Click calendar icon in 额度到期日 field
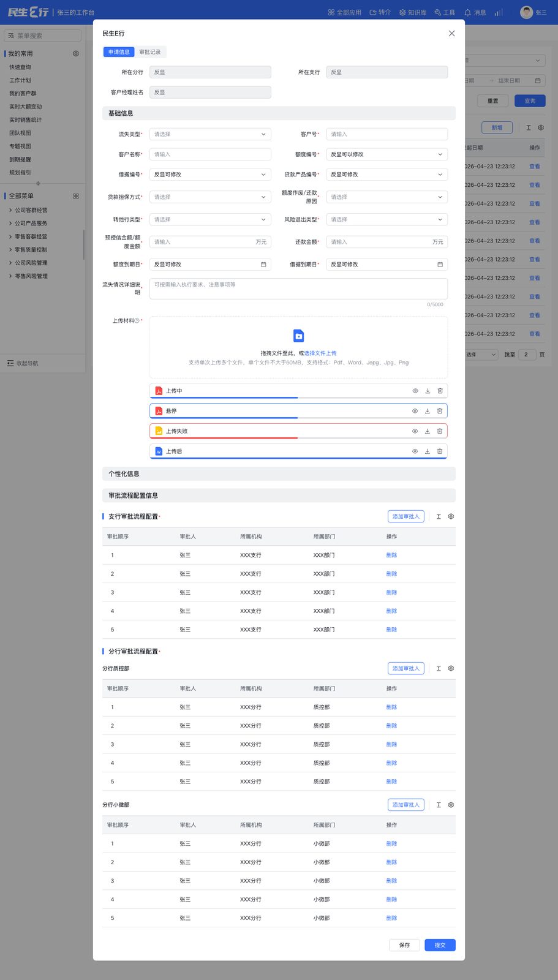 [x=263, y=265]
